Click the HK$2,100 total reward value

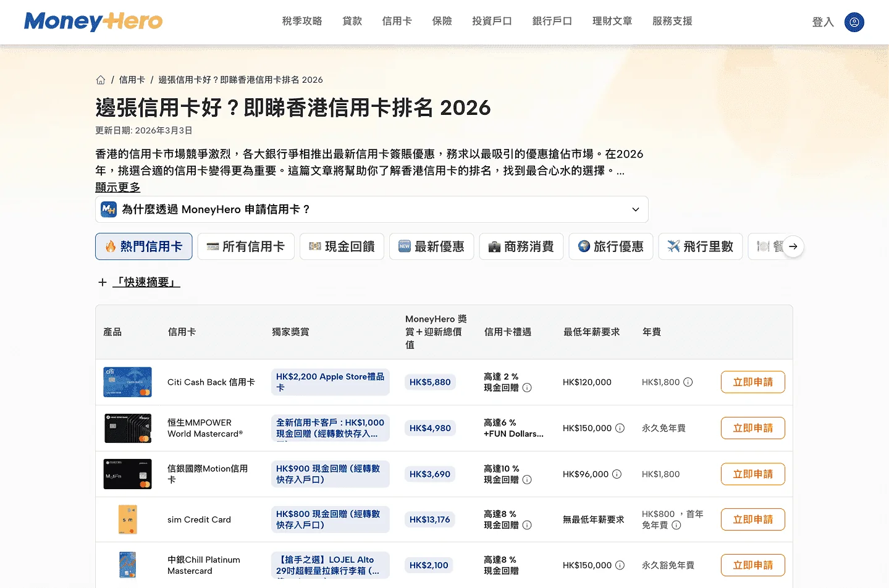coord(429,565)
